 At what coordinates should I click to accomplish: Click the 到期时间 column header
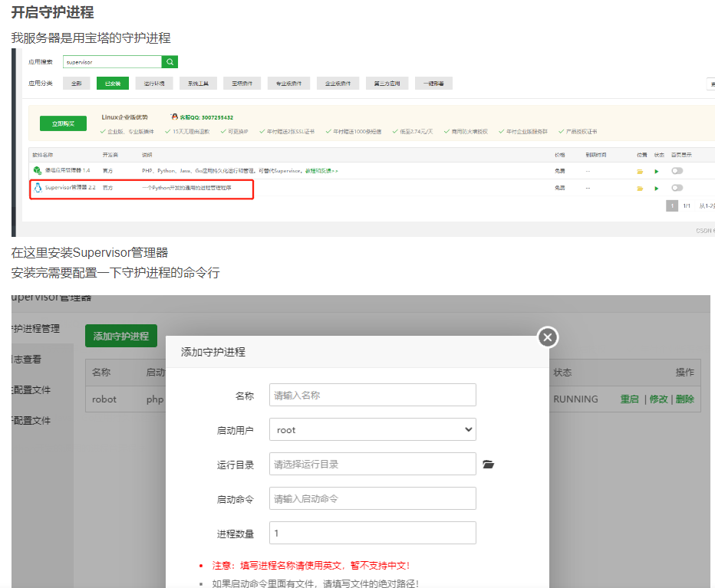[596, 155]
